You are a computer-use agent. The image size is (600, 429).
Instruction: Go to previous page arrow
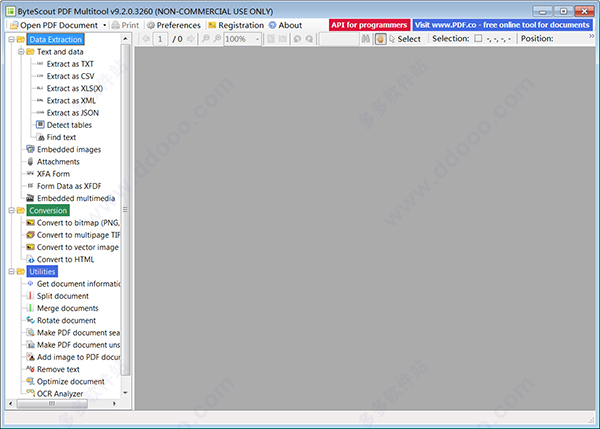tap(146, 39)
